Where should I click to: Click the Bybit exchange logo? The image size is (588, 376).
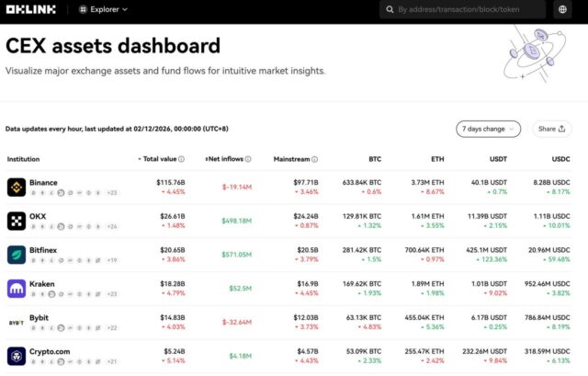pos(17,323)
